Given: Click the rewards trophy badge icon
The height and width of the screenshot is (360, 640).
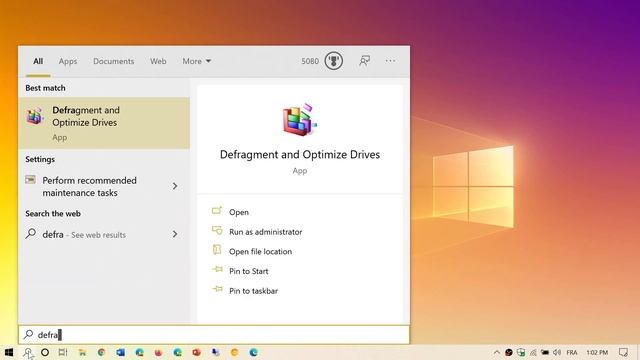Looking at the screenshot, I should (x=333, y=61).
